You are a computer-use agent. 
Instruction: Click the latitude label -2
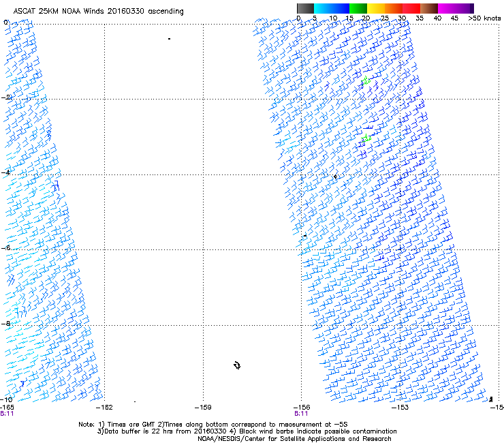5,97
